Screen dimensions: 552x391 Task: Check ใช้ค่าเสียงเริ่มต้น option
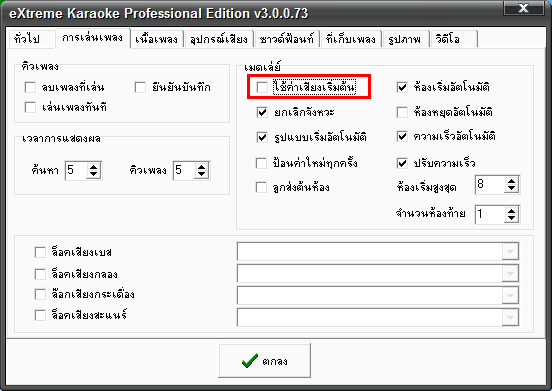coord(262,87)
